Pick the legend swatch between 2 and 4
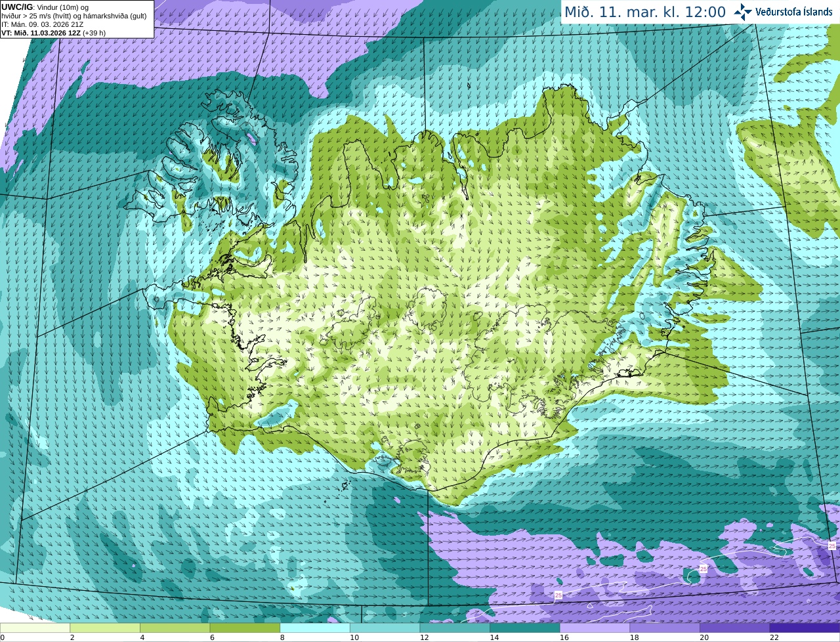The width and height of the screenshot is (840, 642). coord(105,628)
